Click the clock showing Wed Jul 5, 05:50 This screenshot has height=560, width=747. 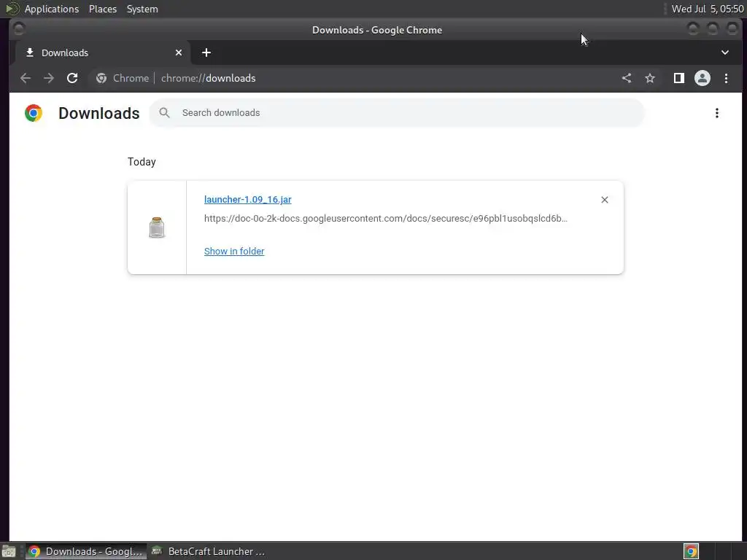pyautogui.click(x=707, y=9)
